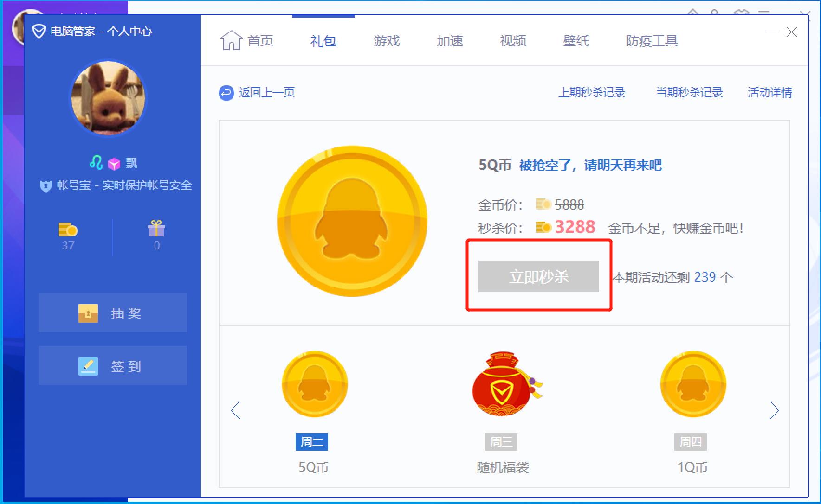Viewport: 821px width, 504px height.
Task: Click the 帐号宝 shield icon
Action: (45, 186)
